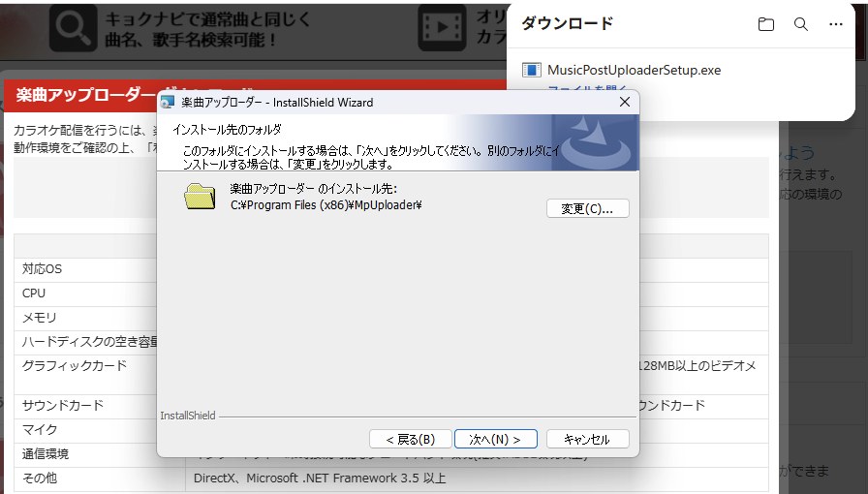
Task: Open the downloads folder icon
Action: click(766, 24)
